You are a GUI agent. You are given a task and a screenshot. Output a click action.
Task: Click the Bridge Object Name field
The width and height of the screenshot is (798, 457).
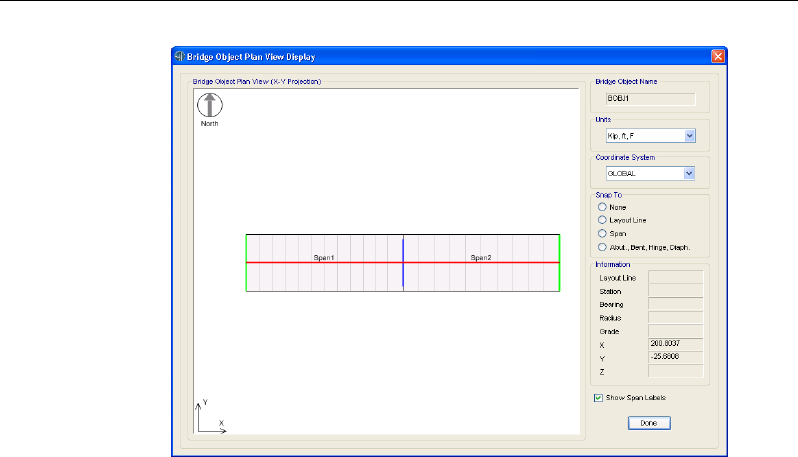click(x=650, y=99)
